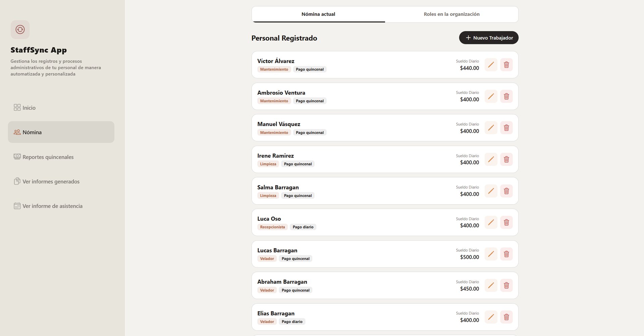Open Reportes quincenales section

click(x=48, y=157)
